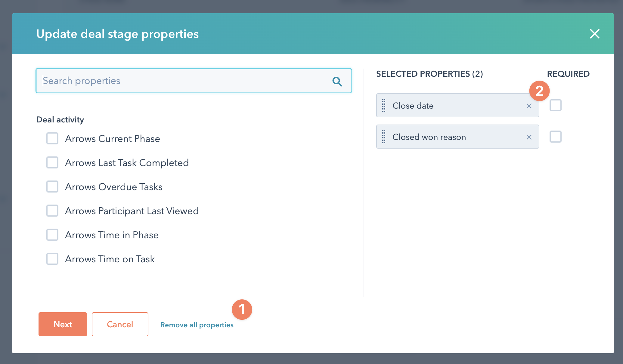Enable Arrows Last Task Completed property
623x364 pixels.
(x=52, y=163)
